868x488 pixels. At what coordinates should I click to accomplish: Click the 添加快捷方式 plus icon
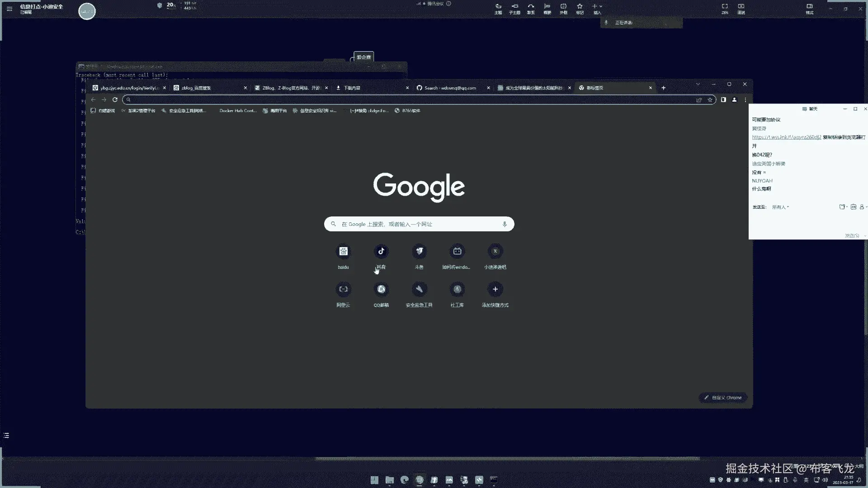pyautogui.click(x=495, y=289)
